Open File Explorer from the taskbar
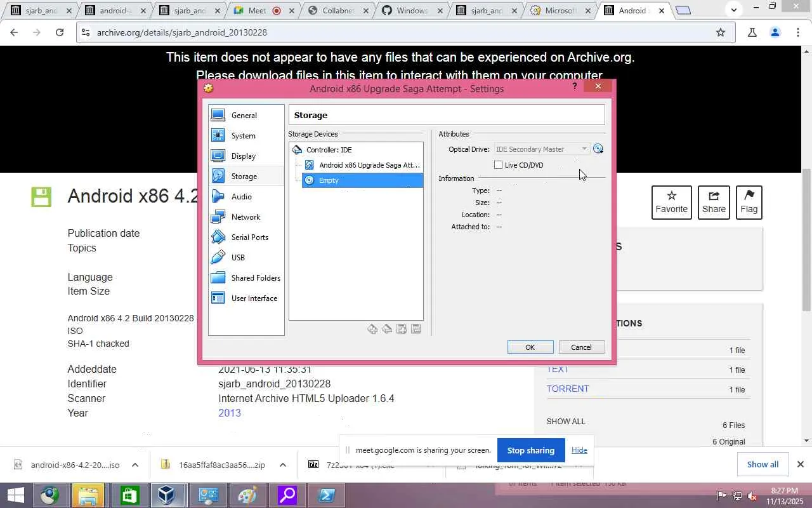Image resolution: width=812 pixels, height=508 pixels. pyautogui.click(x=88, y=495)
